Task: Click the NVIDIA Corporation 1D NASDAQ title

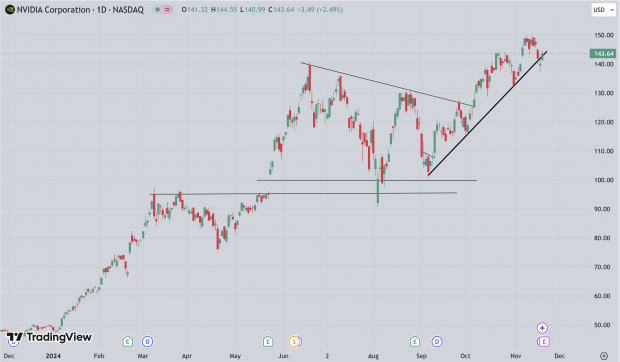Action: pyautogui.click(x=80, y=9)
